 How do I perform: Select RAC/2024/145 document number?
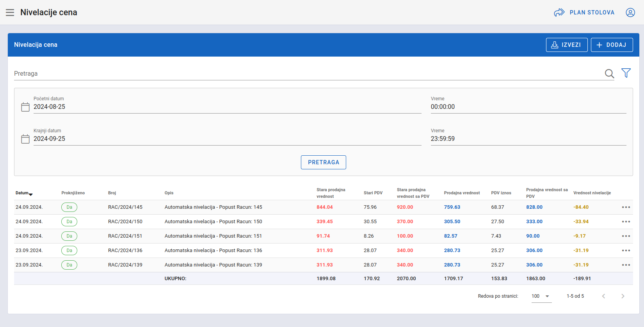coord(125,207)
